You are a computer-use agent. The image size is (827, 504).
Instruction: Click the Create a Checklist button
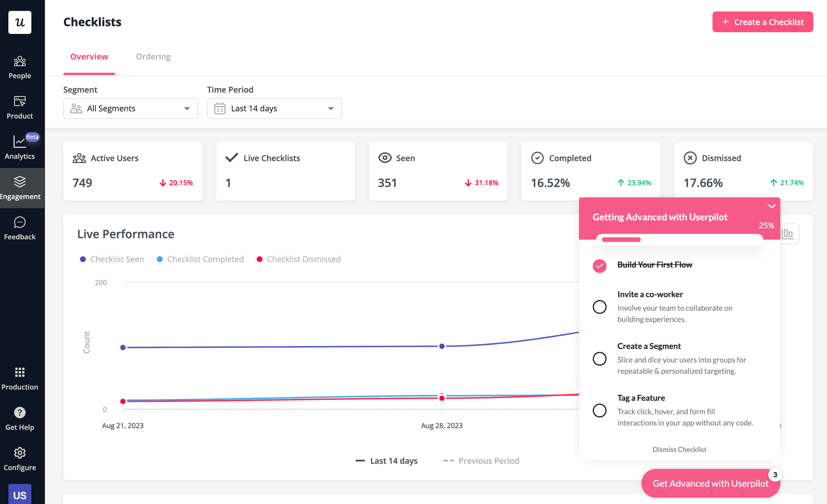(762, 21)
